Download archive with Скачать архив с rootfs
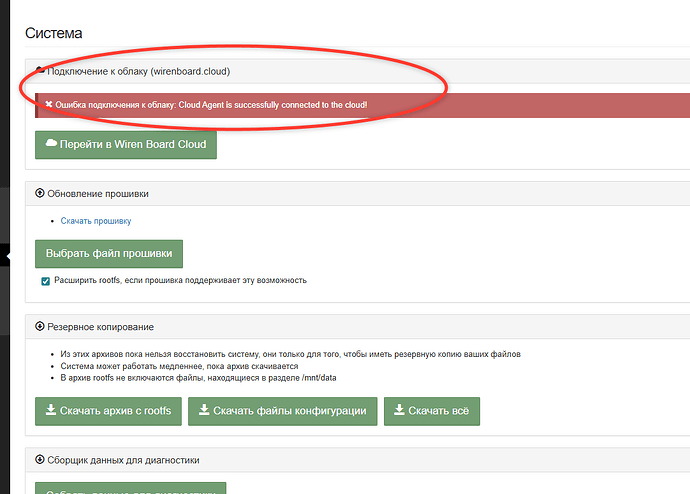690x494 pixels. 108,411
